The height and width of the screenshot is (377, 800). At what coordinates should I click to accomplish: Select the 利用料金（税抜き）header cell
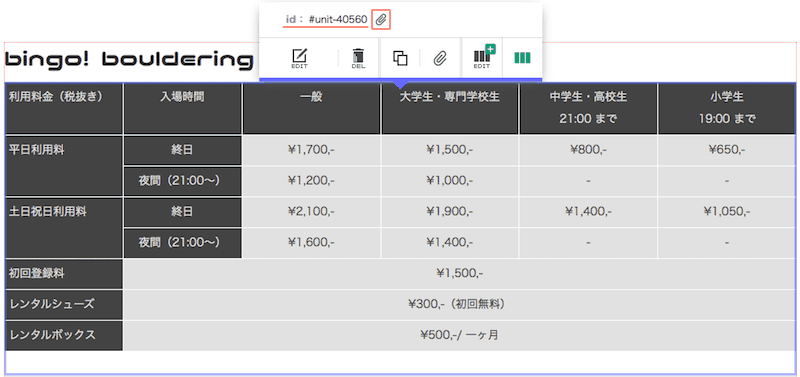tap(64, 109)
